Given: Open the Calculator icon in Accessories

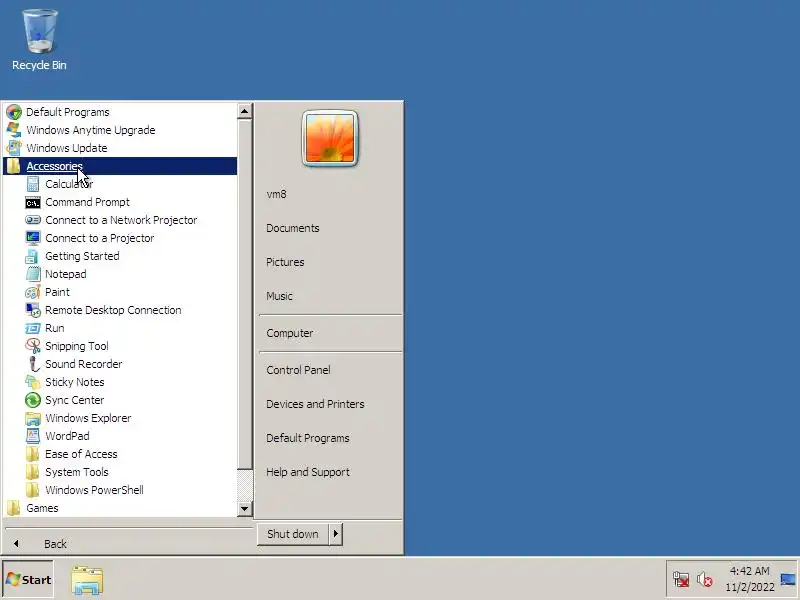Looking at the screenshot, I should [x=33, y=184].
